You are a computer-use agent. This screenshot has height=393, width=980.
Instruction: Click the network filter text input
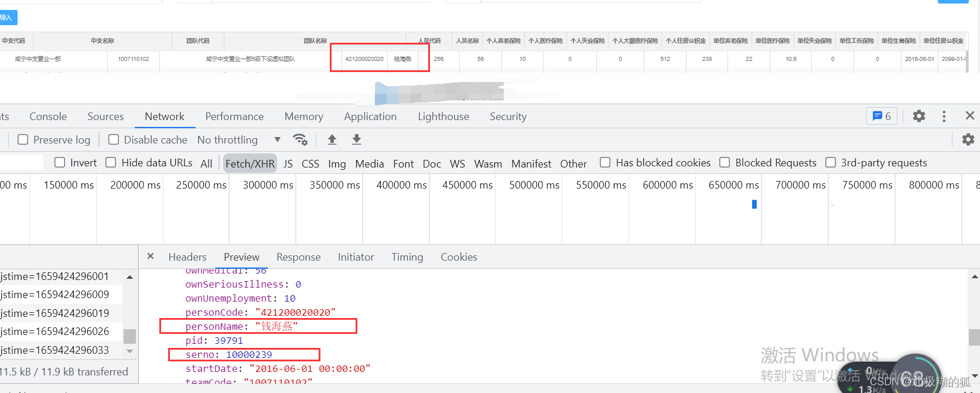click(x=21, y=162)
